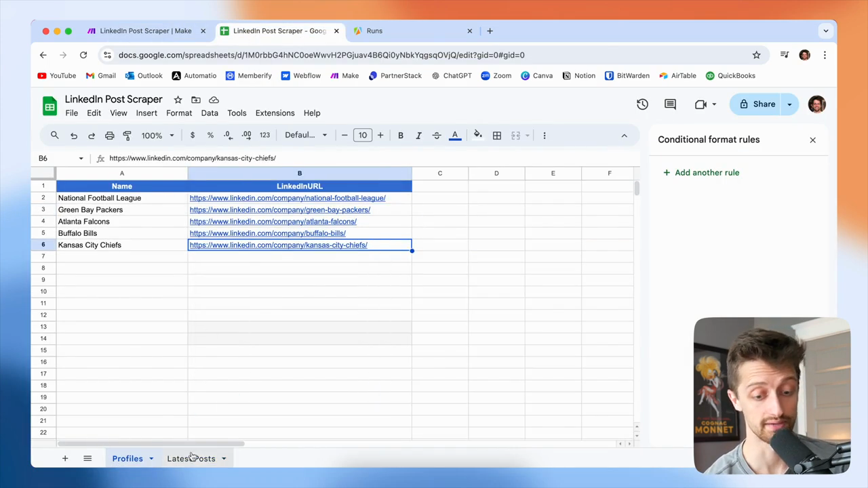Star the LinkedIn Post Scraper document
This screenshot has width=868, height=488.
(x=178, y=100)
